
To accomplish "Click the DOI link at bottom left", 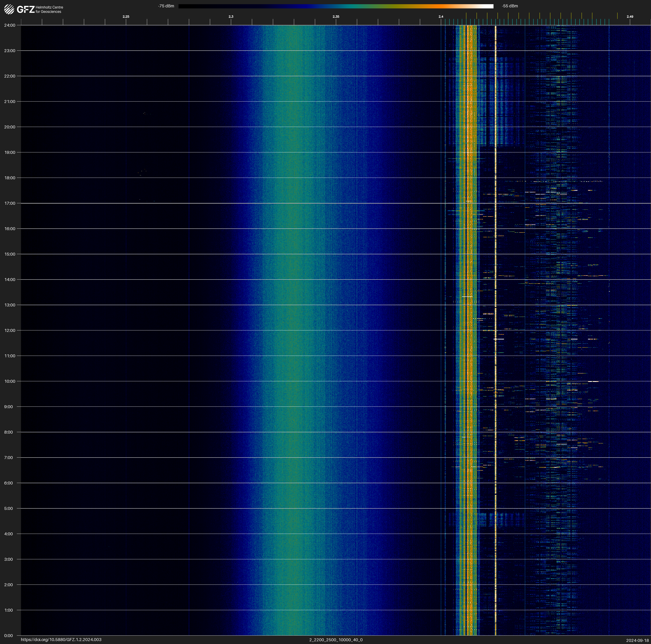I will pos(61,640).
